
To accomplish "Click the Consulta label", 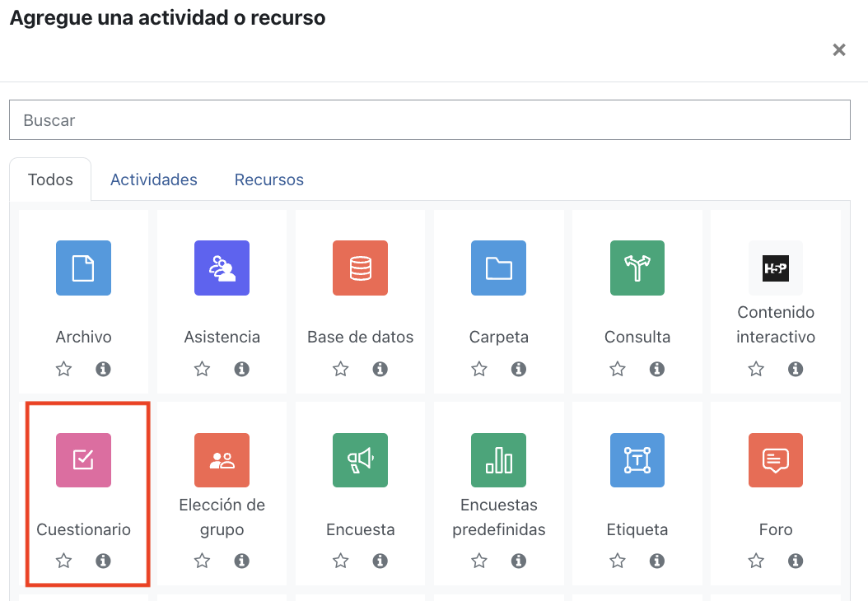I will [x=637, y=337].
